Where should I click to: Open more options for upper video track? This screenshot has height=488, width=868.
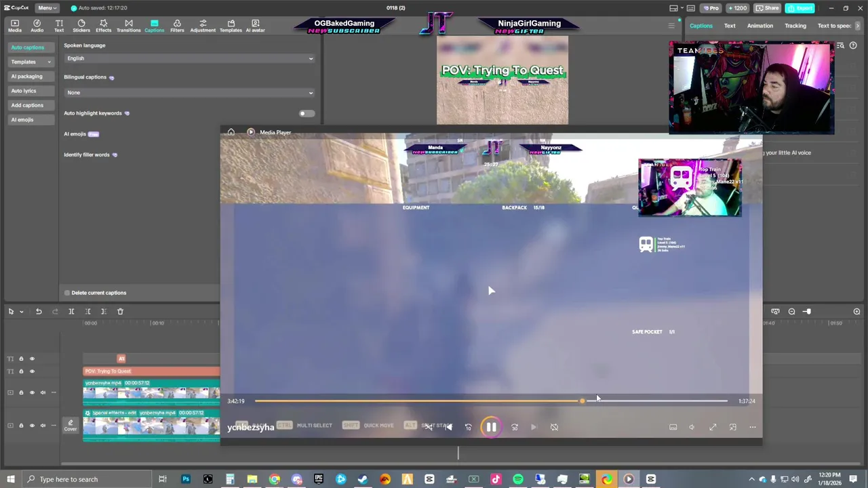(x=53, y=392)
